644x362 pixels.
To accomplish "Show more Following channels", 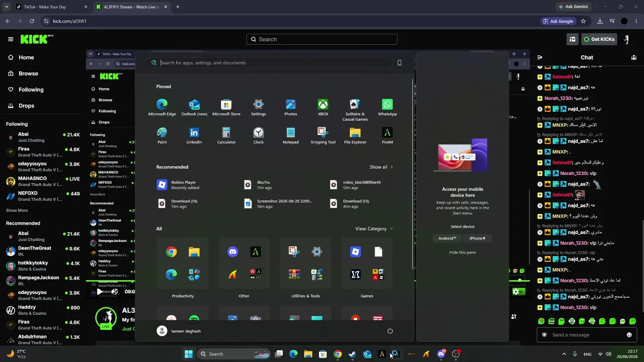I will click(17, 210).
